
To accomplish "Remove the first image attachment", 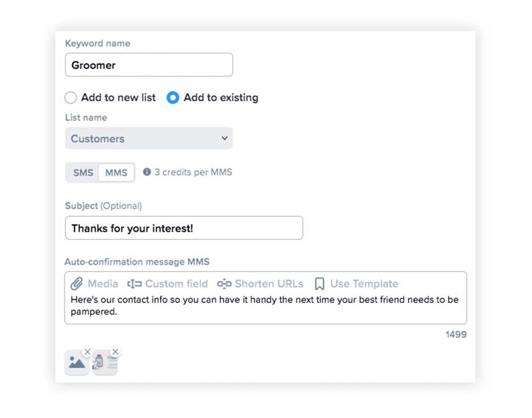I will [88, 352].
